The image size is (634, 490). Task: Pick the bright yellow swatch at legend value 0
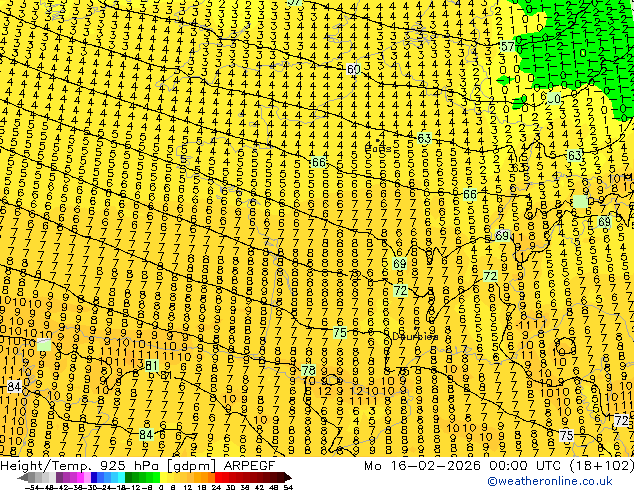(x=163, y=477)
